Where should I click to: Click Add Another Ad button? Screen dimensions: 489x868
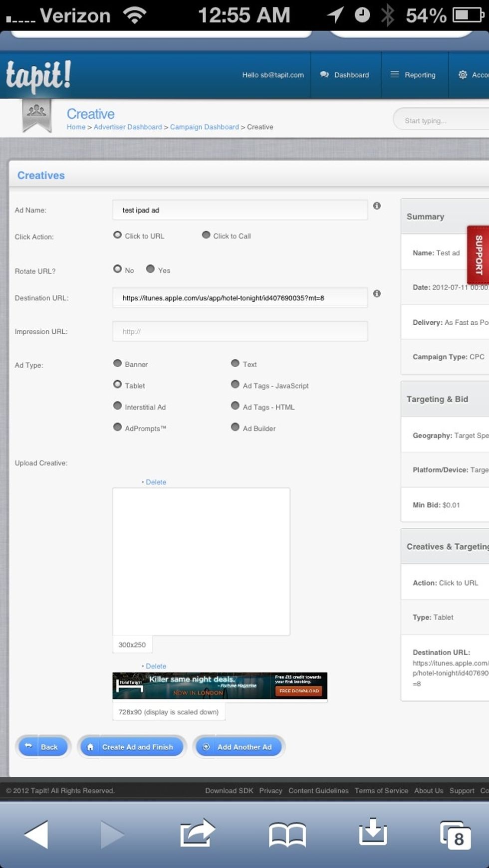[x=239, y=747]
